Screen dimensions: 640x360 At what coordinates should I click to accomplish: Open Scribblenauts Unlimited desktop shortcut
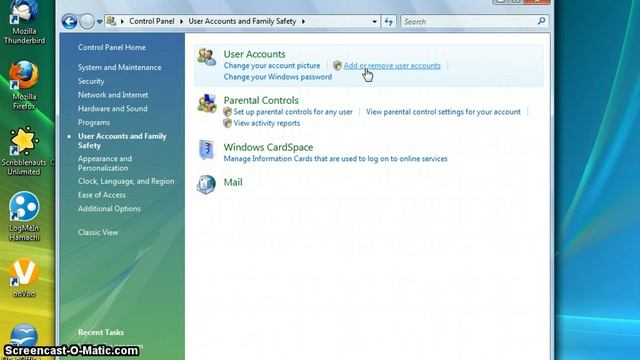click(x=24, y=151)
